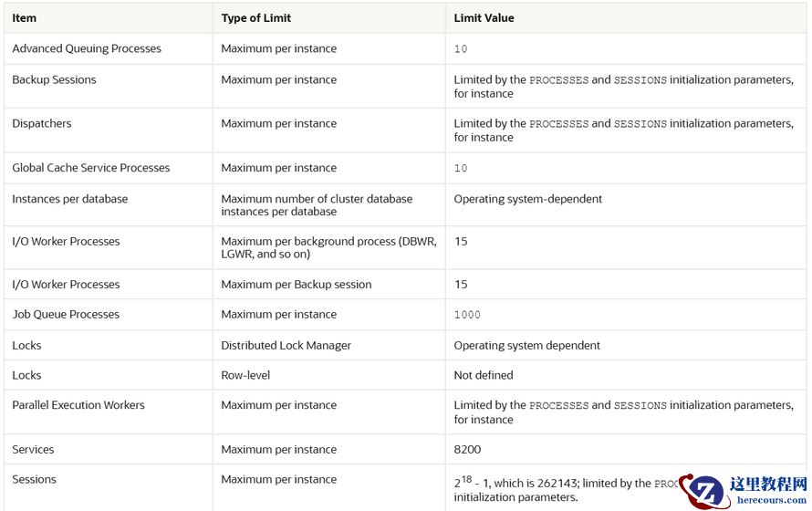This screenshot has height=511, width=812.
Task: Click the watermark logo icon
Action: (703, 493)
